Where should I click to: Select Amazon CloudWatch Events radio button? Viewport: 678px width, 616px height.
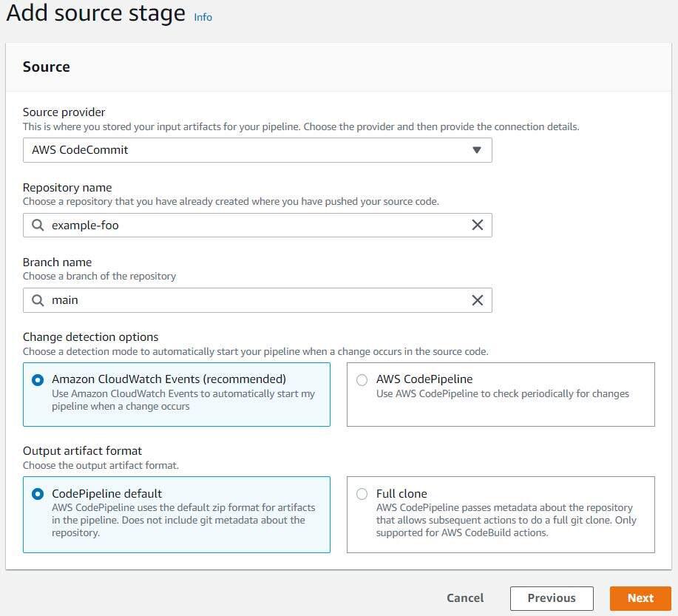pos(38,380)
